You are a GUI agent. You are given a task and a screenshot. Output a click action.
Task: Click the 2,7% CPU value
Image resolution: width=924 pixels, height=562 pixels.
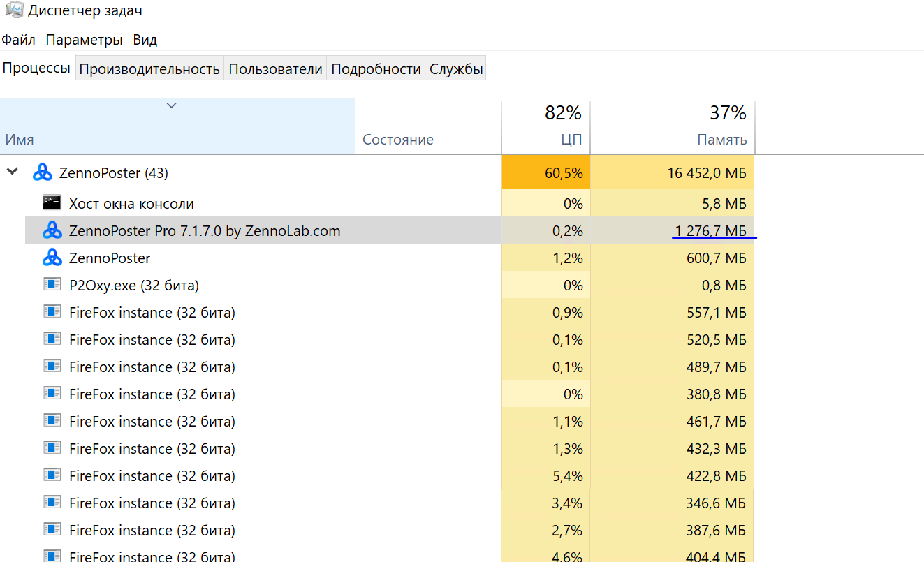[x=568, y=531]
